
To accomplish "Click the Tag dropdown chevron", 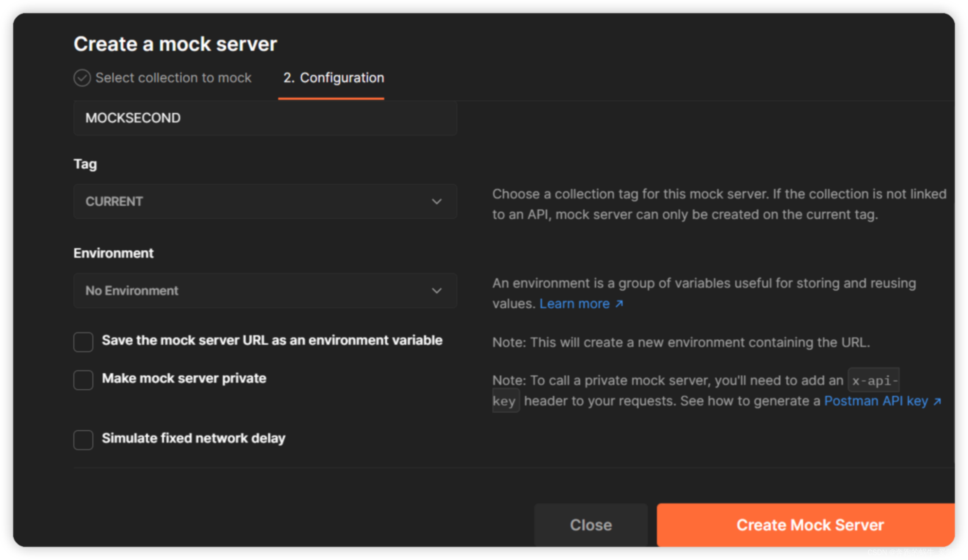I will 437,201.
